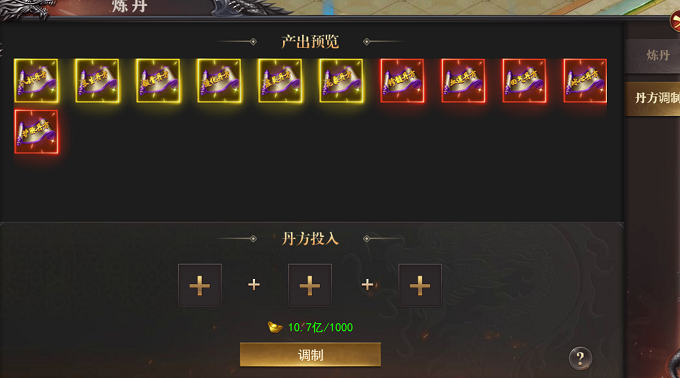This screenshot has height=378, width=680.
Task: Add a recipe to the third 丹方投入 slot
Action: 420,285
